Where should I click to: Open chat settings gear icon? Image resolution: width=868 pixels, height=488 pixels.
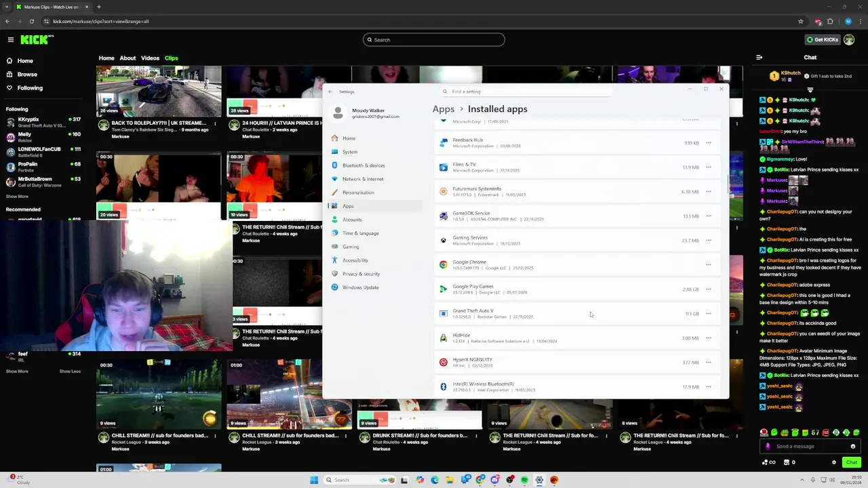click(834, 463)
